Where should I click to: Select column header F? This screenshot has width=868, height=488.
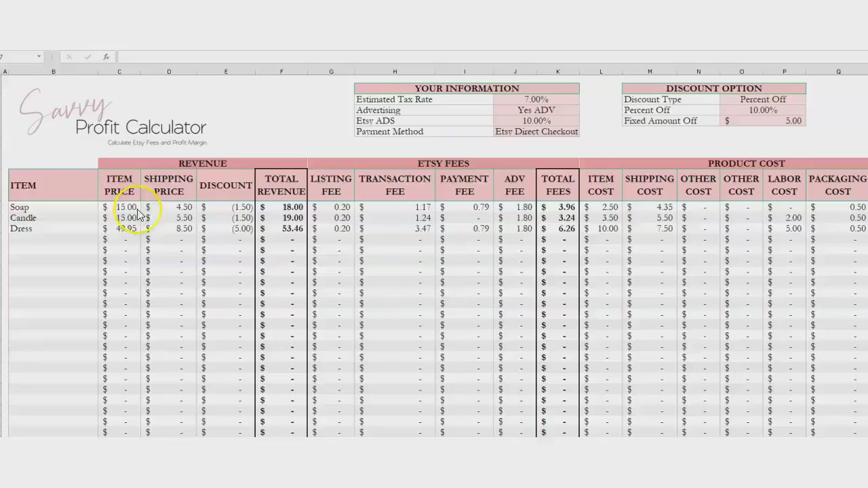(281, 72)
